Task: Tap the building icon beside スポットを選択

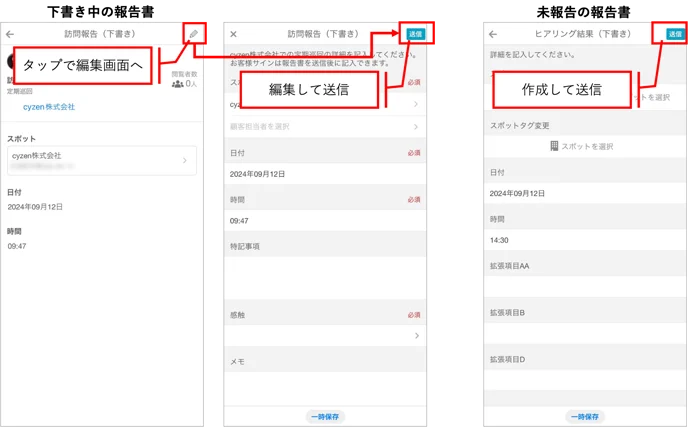Action: (554, 146)
